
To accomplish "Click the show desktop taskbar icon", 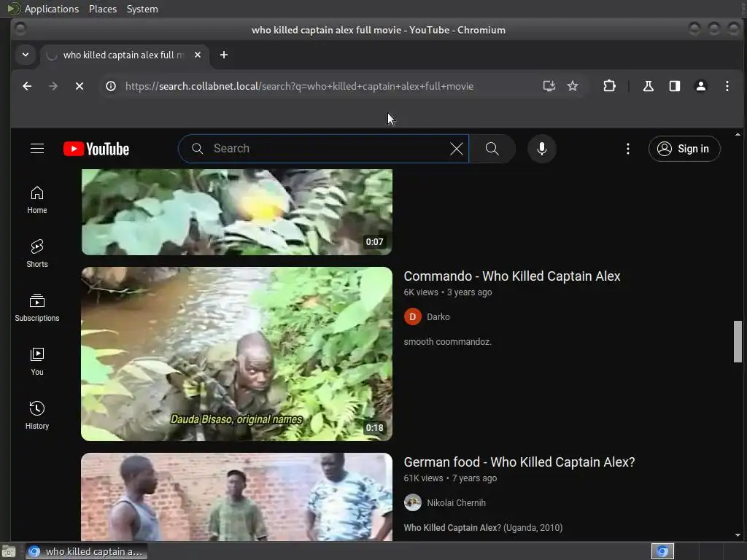I will point(9,551).
